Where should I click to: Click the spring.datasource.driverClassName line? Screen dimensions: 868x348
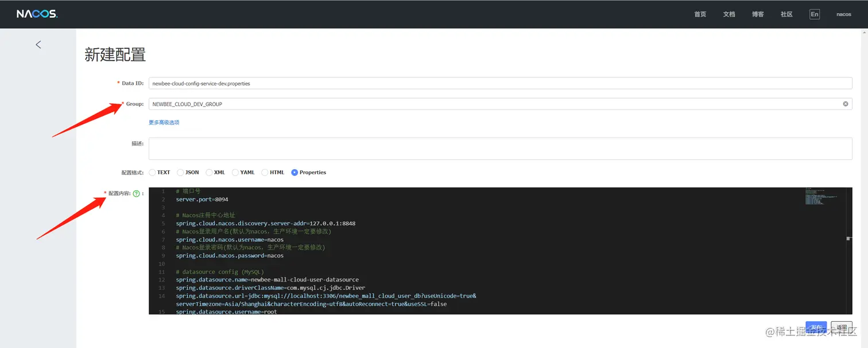tap(270, 288)
